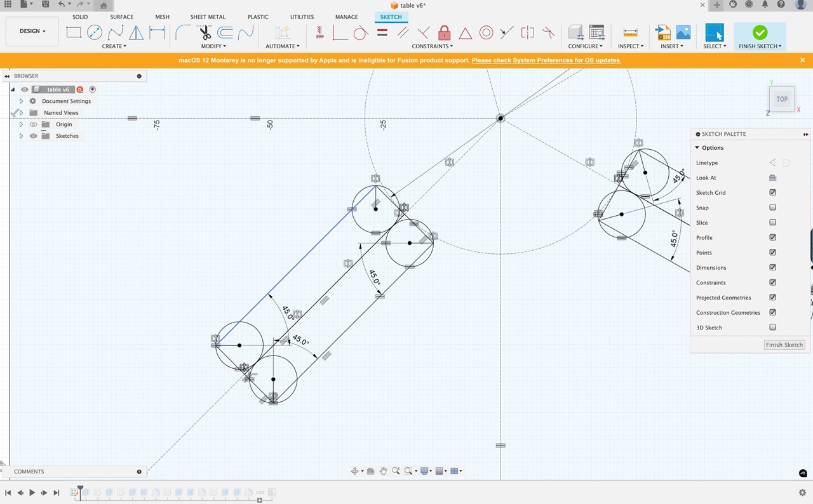Play the design timeline
Viewport: 813px width, 504px height.
[32, 493]
